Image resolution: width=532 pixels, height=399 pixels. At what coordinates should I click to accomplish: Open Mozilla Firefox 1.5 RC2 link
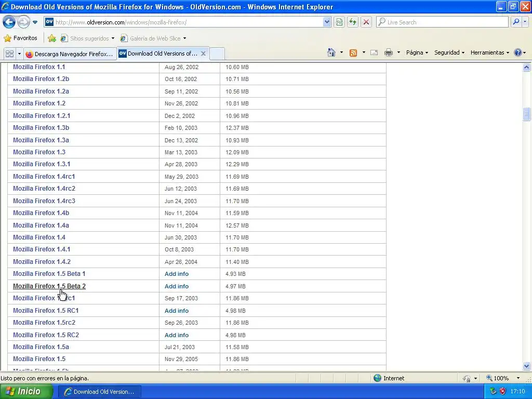point(46,335)
